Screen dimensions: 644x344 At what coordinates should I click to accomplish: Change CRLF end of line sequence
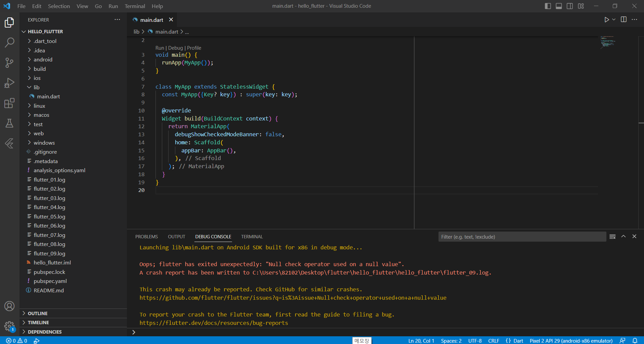(494, 341)
